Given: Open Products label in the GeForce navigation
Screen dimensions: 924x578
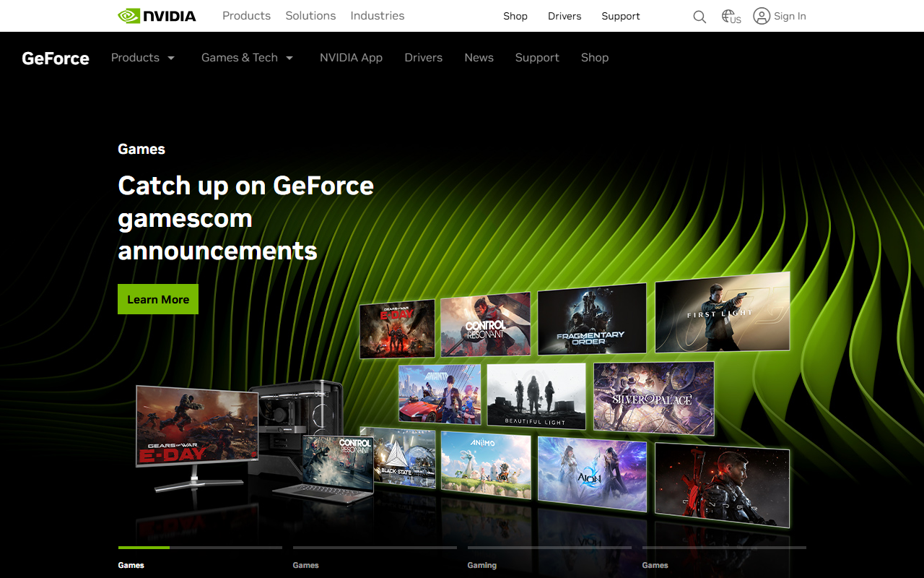Looking at the screenshot, I should point(135,58).
